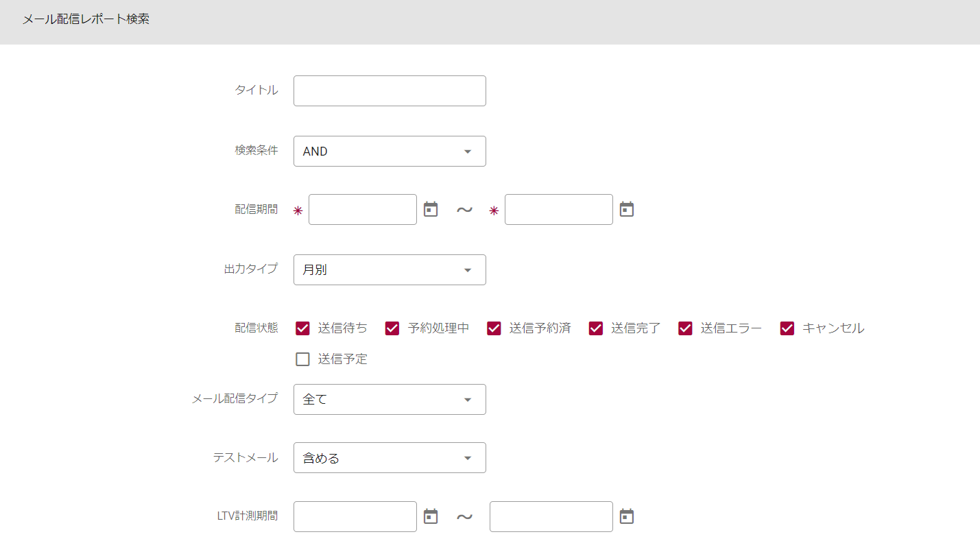Open calendar for 配信期間 end date
The height and width of the screenshot is (554, 980).
click(627, 209)
